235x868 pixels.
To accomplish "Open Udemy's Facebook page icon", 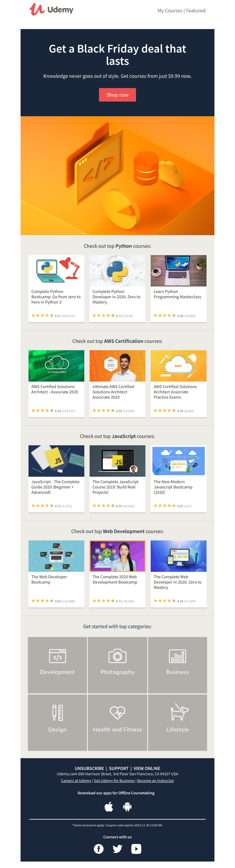I will 98,849.
